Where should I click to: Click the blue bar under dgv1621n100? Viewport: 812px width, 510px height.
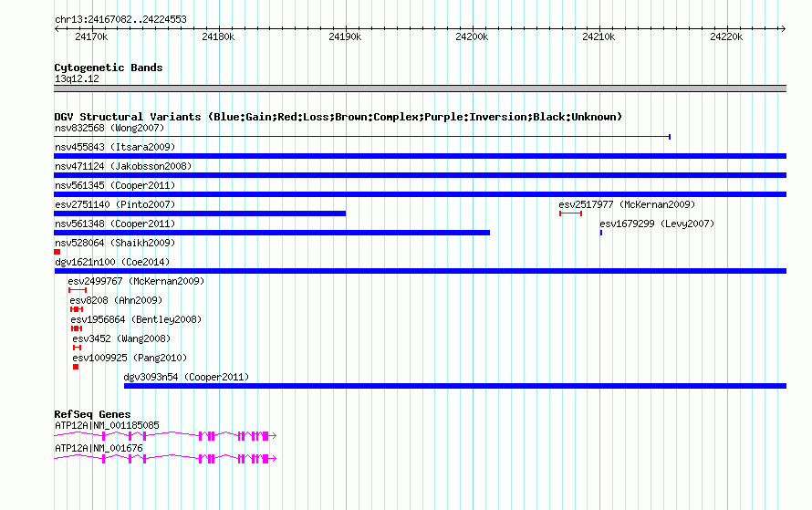pyautogui.click(x=420, y=271)
